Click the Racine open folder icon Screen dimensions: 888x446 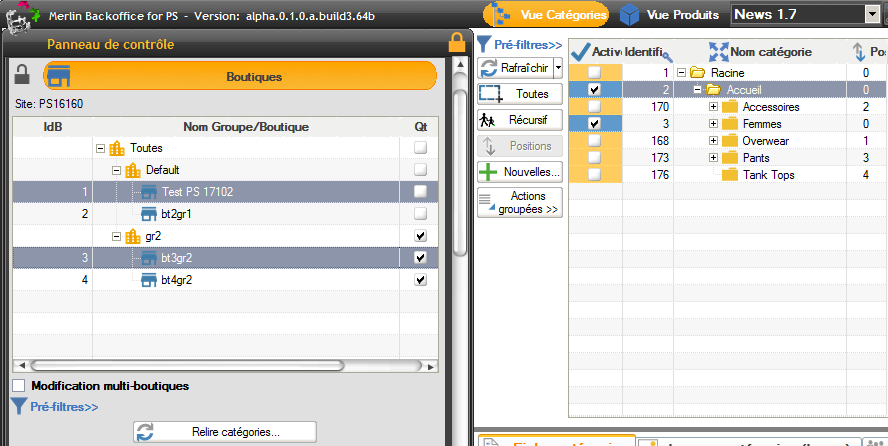697,73
